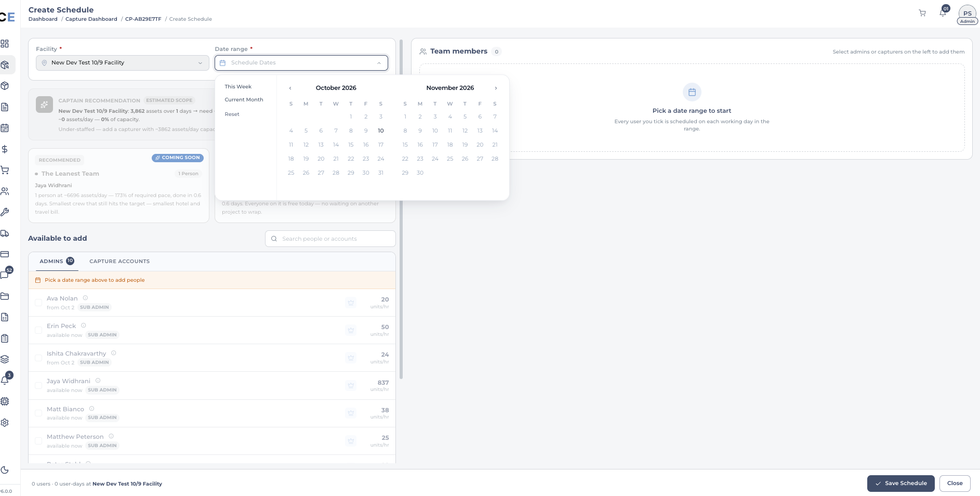Open the Facility dropdown

click(x=123, y=63)
